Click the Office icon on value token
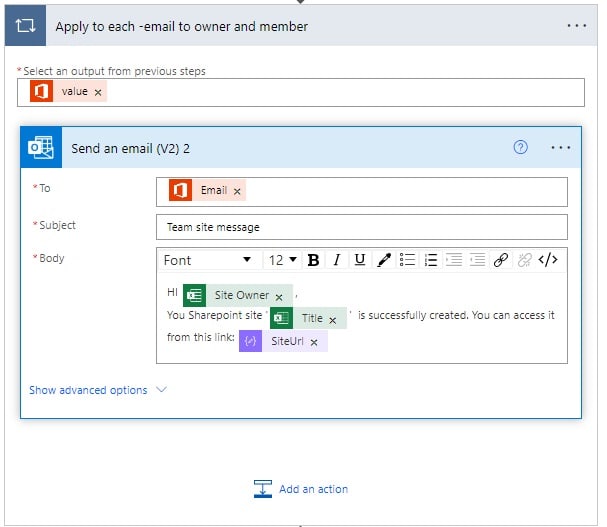Viewport: 607px width, 527px height. (41, 92)
